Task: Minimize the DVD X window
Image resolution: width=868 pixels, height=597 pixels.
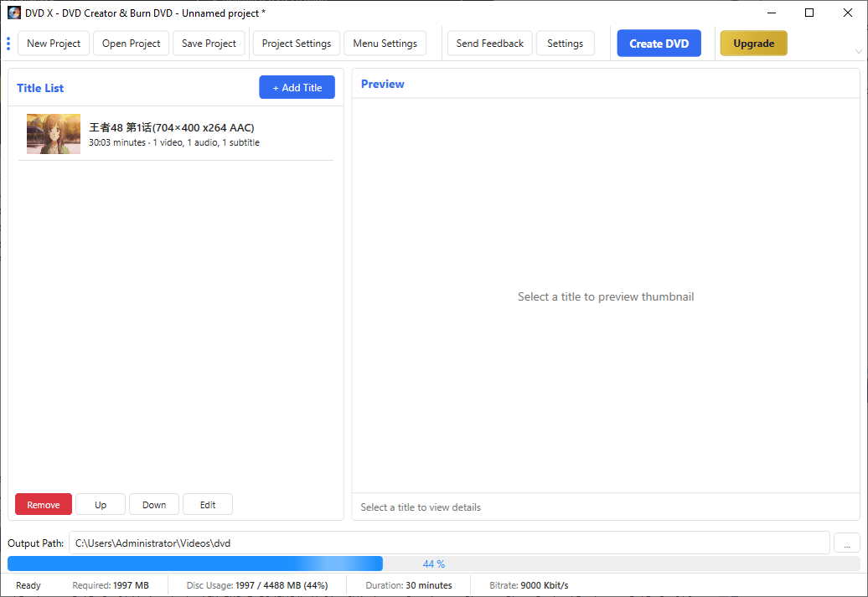Action: point(771,13)
